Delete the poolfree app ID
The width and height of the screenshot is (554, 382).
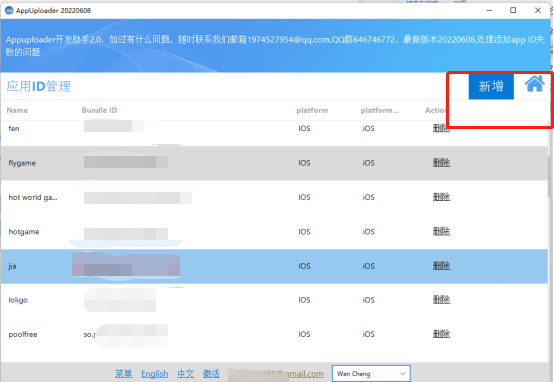point(441,334)
